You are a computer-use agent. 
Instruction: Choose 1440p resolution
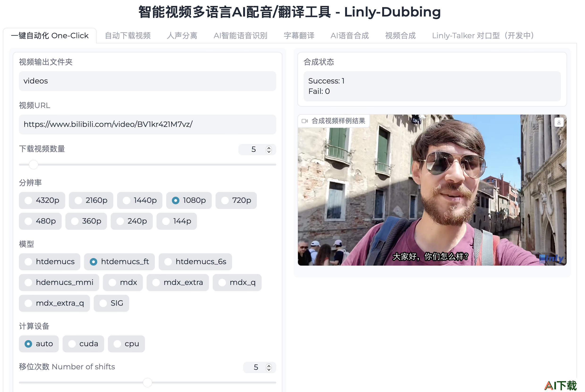coord(140,200)
